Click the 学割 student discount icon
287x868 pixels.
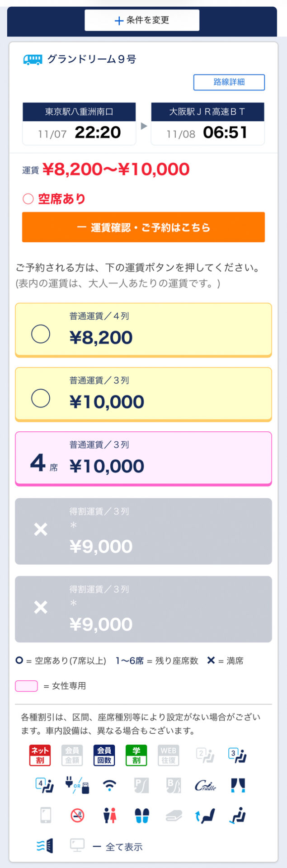point(136,755)
